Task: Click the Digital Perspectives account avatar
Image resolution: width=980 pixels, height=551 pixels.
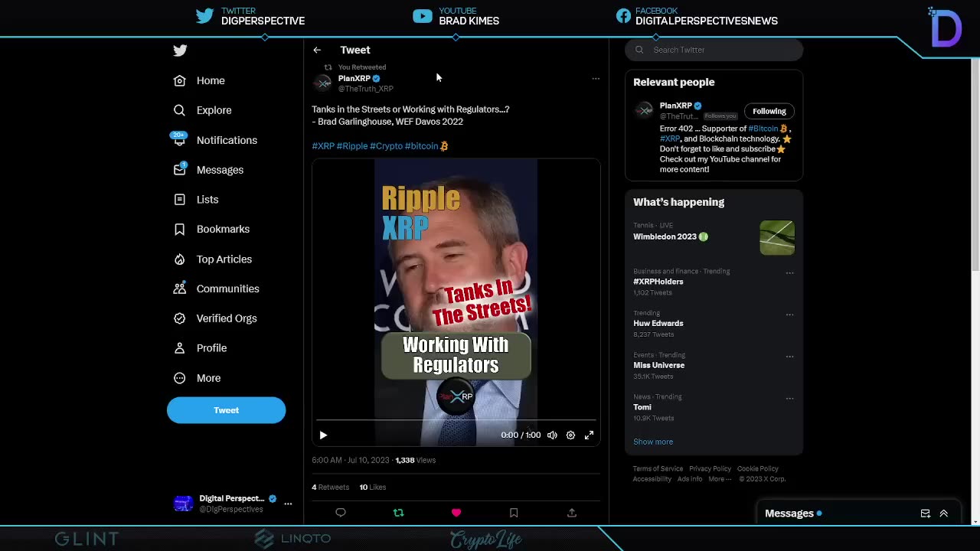Action: [184, 504]
